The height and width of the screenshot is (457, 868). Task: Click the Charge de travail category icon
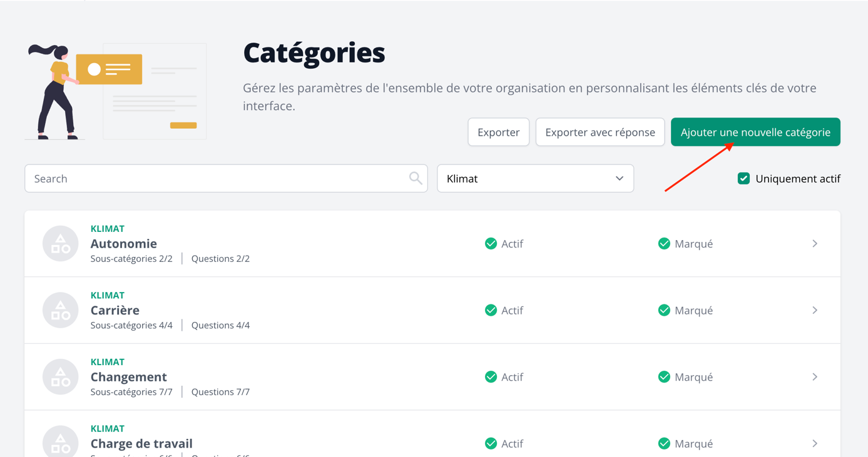point(60,441)
